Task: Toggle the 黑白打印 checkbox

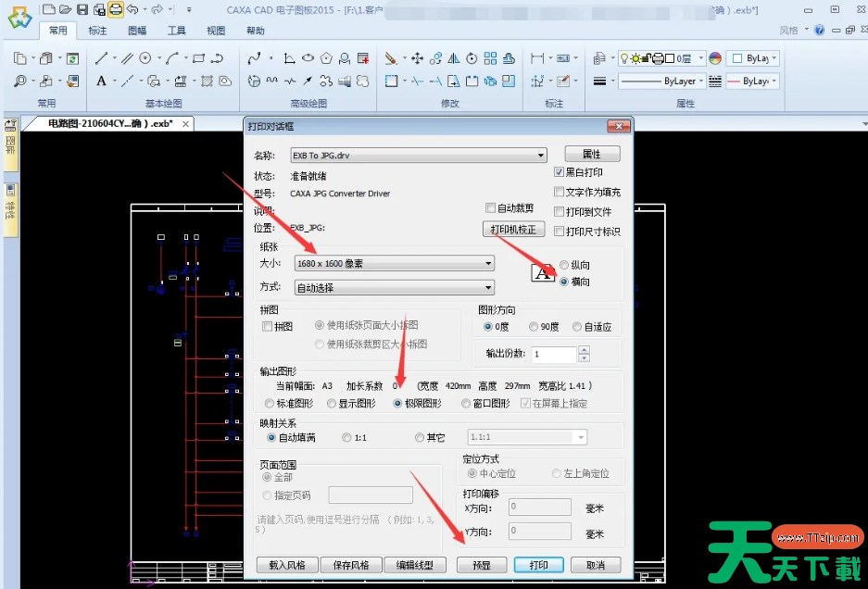Action: coord(560,172)
